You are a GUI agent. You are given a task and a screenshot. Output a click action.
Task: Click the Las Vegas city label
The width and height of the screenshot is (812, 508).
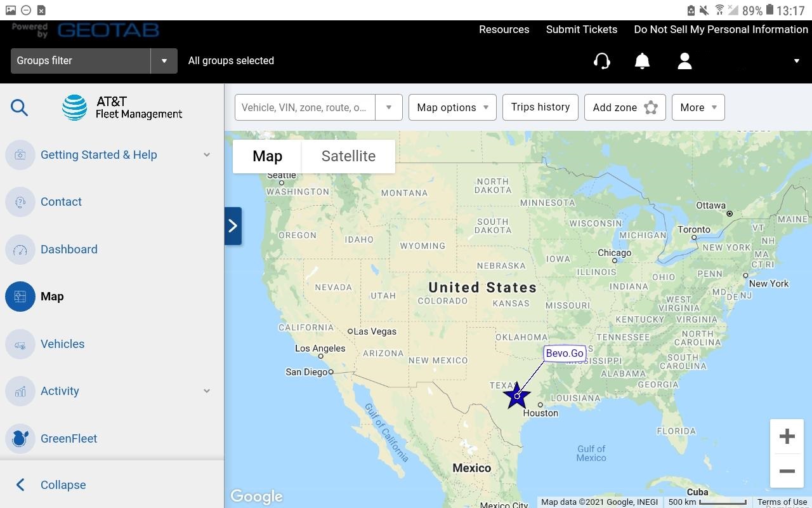click(374, 331)
